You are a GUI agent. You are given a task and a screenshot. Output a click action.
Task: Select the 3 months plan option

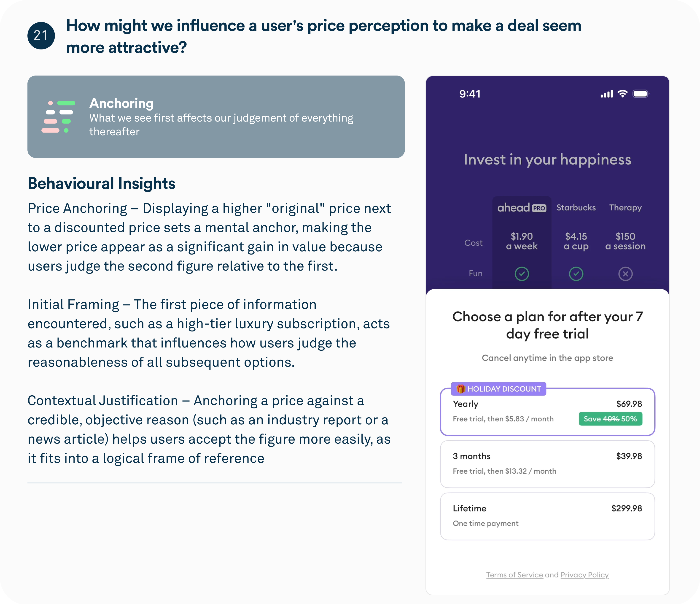pos(547,464)
